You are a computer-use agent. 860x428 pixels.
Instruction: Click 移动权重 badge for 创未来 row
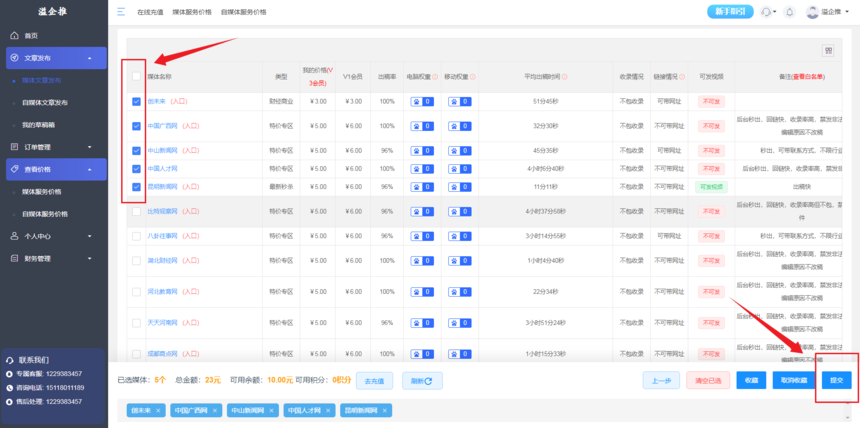(x=460, y=102)
